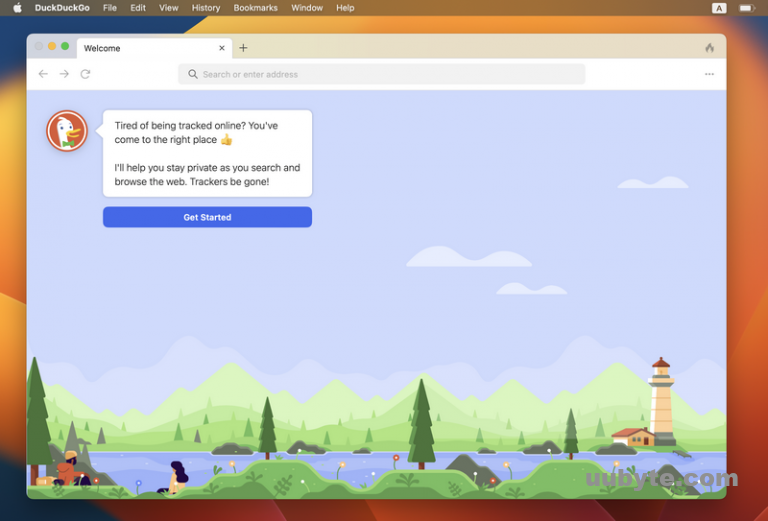Open the DuckDuckGo application menu
The image size is (768, 521).
[62, 8]
